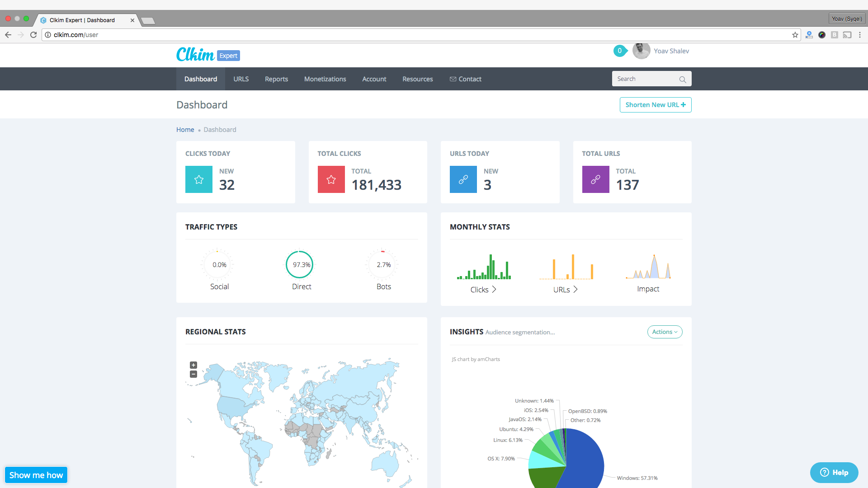Click the map zoom out minus icon
The height and width of the screenshot is (488, 868).
tap(193, 374)
